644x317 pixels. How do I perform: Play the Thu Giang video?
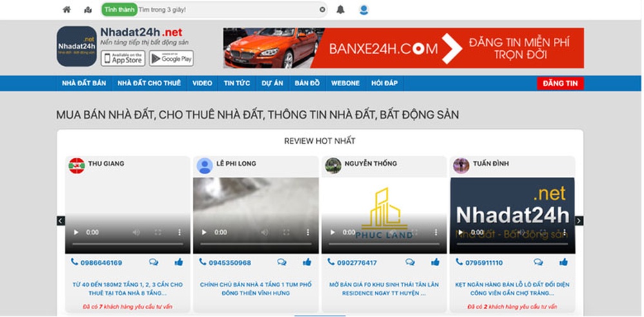76,232
